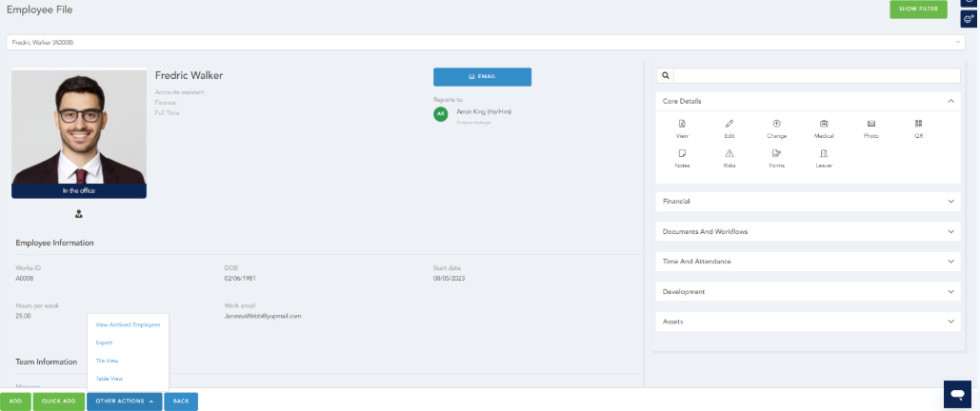
Task: Click the Leaver icon
Action: (x=824, y=154)
